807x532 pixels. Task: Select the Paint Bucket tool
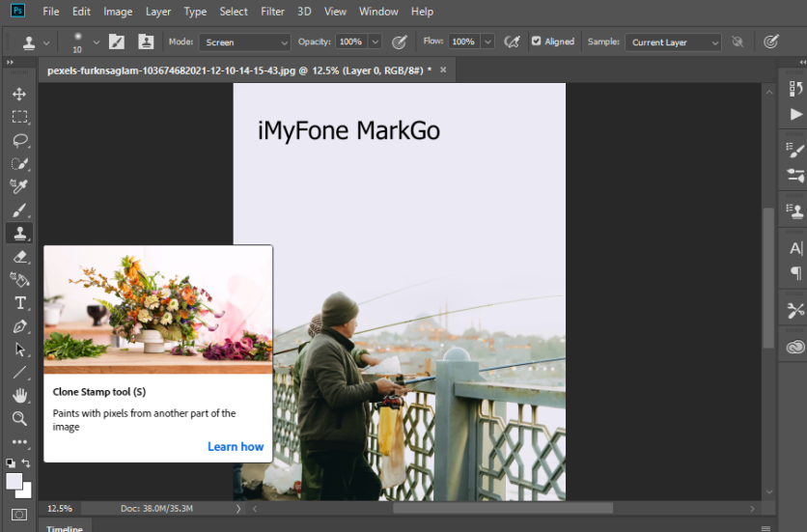pyautogui.click(x=19, y=280)
